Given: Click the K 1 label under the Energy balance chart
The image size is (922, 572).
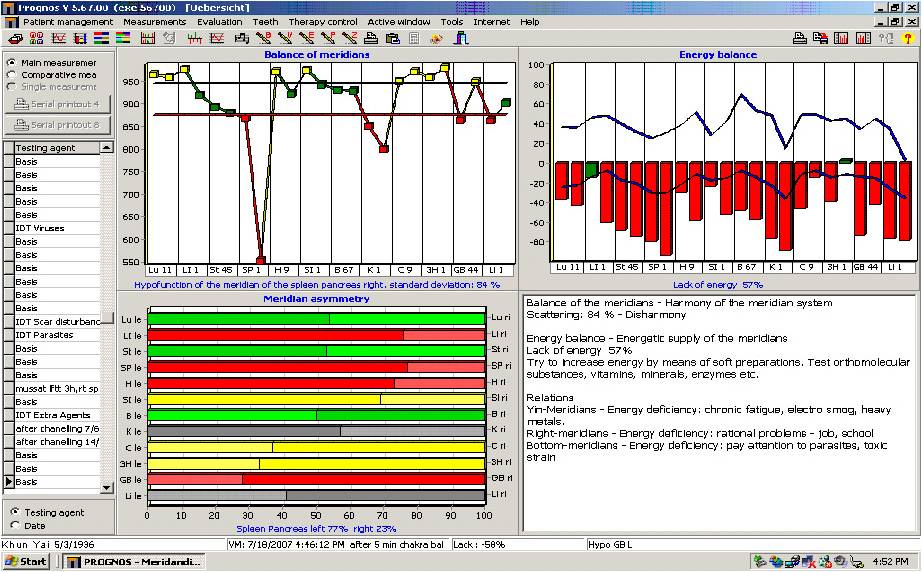Looking at the screenshot, I should point(776,267).
